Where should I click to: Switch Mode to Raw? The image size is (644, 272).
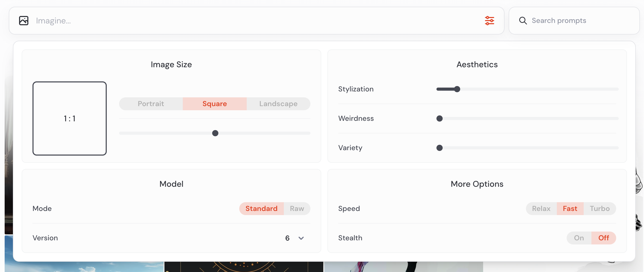click(x=297, y=208)
